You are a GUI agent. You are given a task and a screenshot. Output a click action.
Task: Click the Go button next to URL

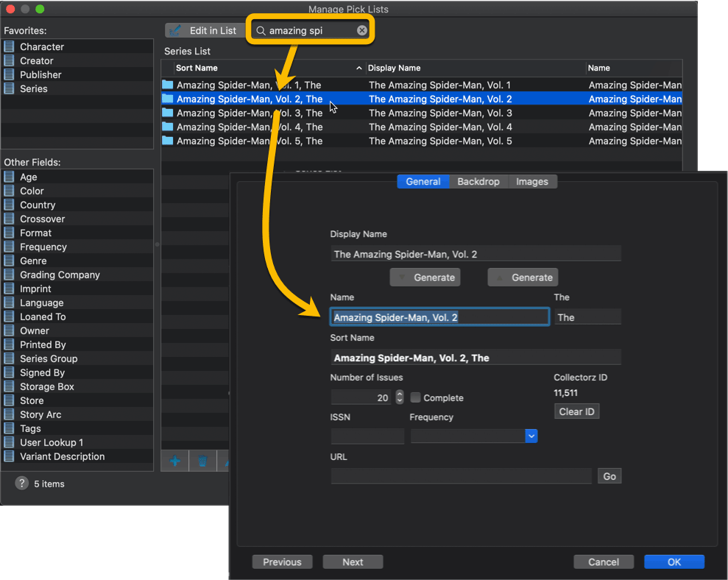(609, 476)
